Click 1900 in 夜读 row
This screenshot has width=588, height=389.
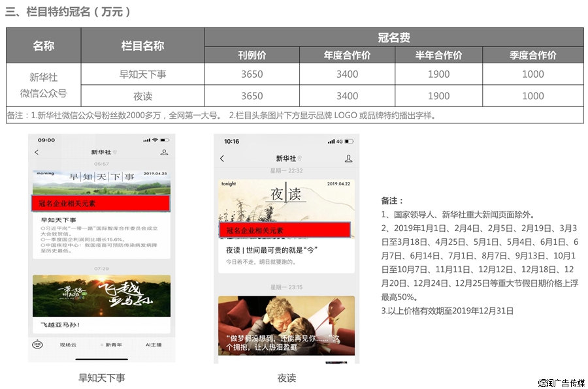439,96
